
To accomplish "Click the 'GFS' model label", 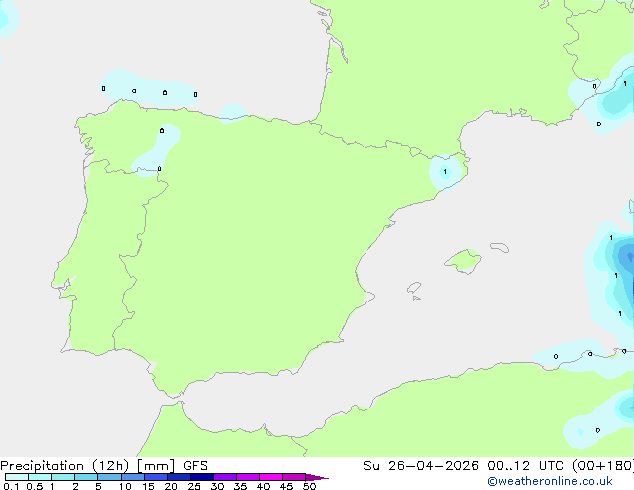I will point(195,466).
